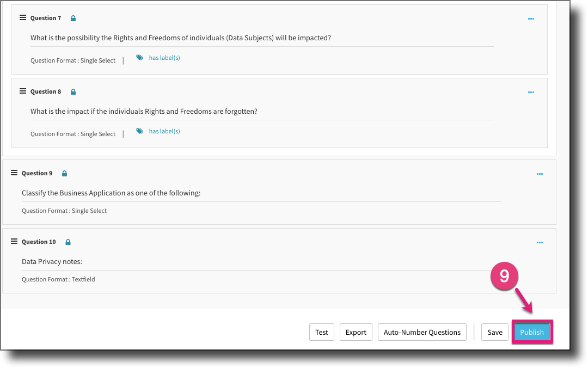Open the ellipsis options for Question 7
This screenshot has width=588, height=368.
[x=531, y=18]
